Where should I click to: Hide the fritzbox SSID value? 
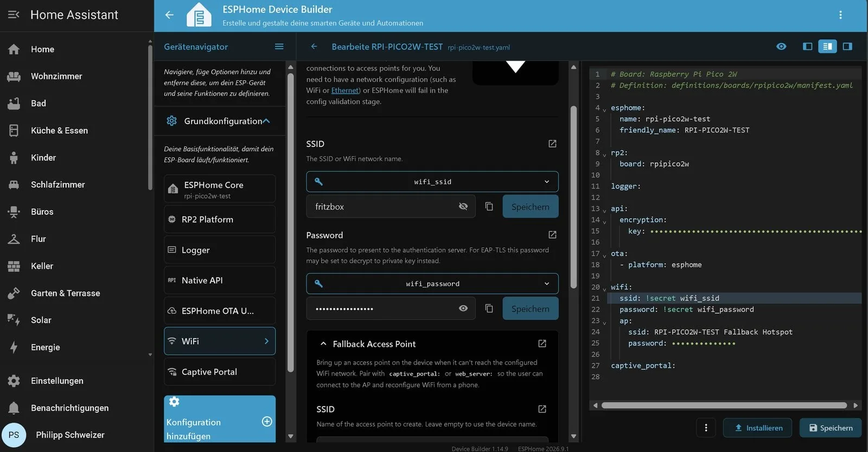click(x=463, y=207)
